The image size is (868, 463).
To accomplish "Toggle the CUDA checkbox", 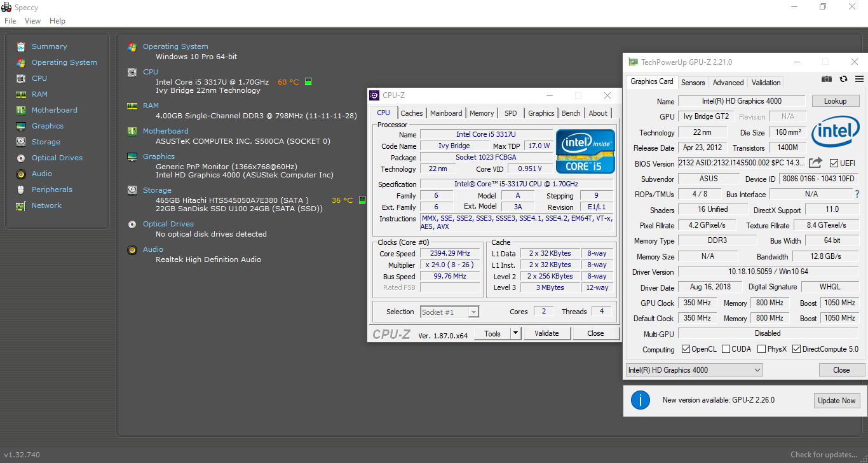I will point(726,349).
